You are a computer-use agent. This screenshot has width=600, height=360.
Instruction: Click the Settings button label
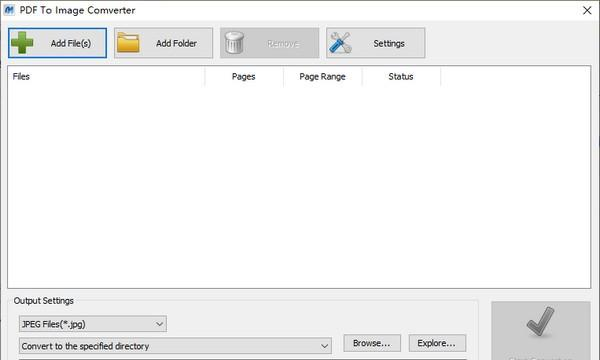(389, 44)
